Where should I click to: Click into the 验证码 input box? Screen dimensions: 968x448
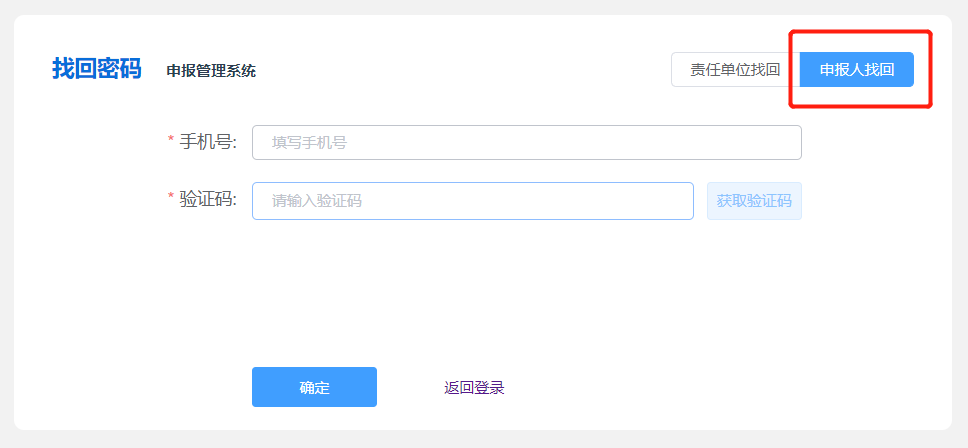472,201
